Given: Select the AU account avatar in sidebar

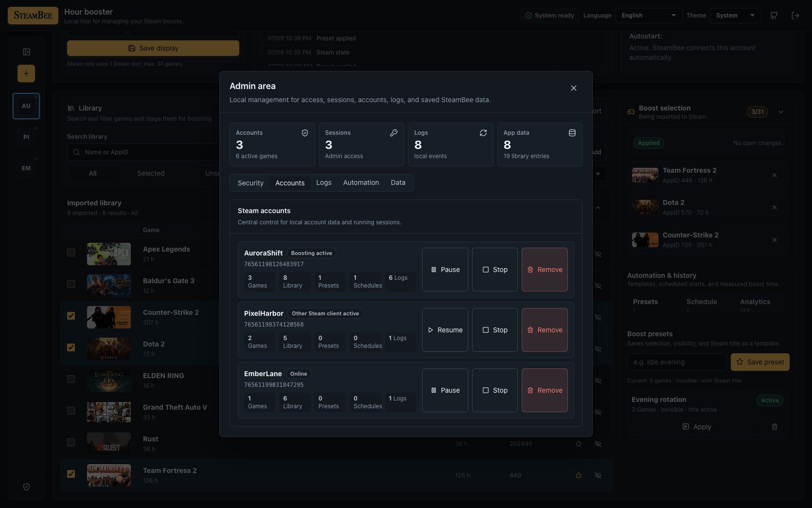Looking at the screenshot, I should pyautogui.click(x=26, y=106).
